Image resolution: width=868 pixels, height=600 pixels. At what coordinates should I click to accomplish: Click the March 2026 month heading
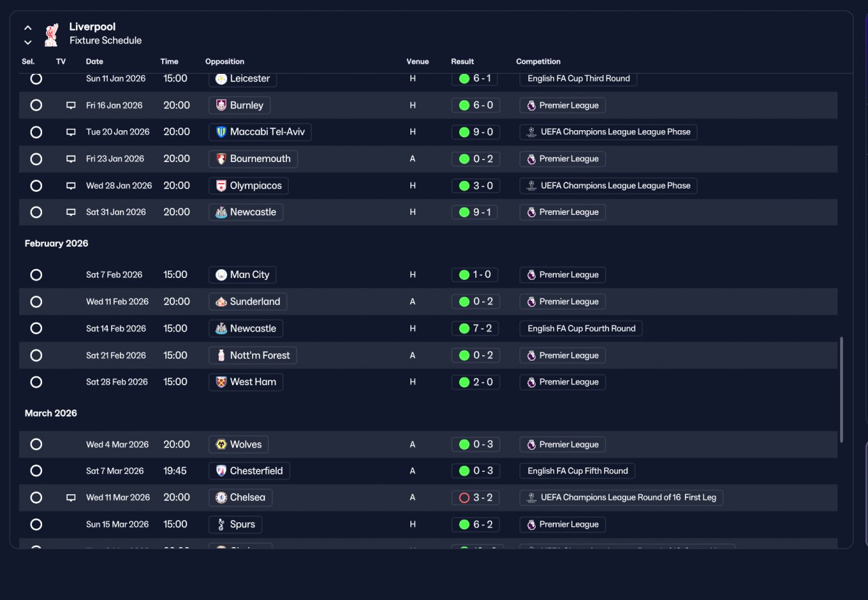51,414
